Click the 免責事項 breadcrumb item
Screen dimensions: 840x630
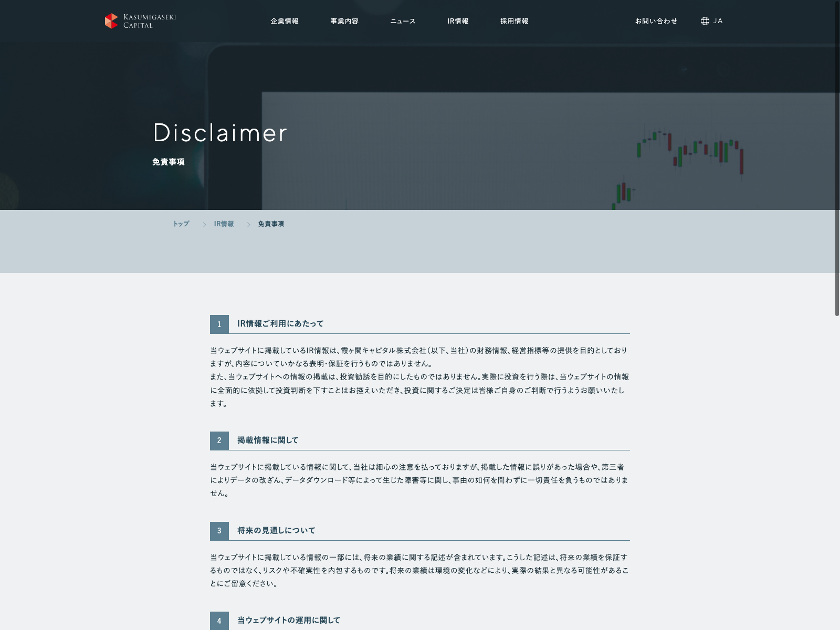pyautogui.click(x=271, y=224)
